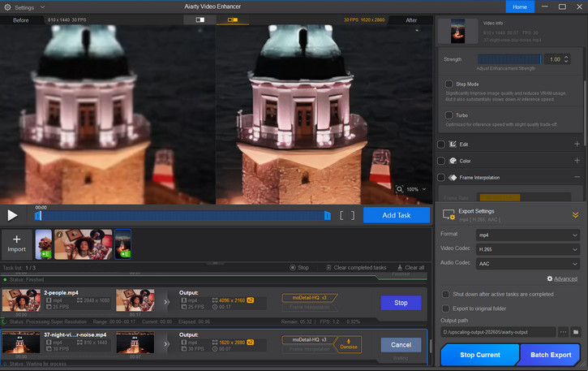Screen dimensions: 588x371
Task: Click the timeline start trim handle
Action: (38, 216)
